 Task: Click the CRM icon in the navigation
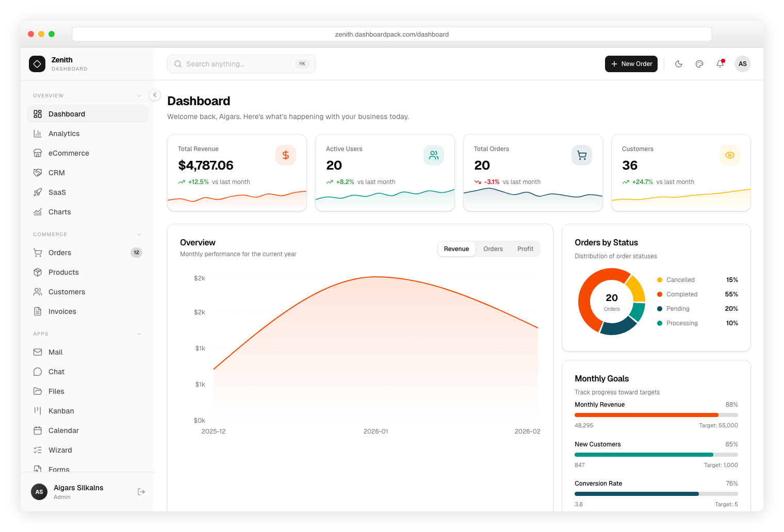click(x=38, y=173)
